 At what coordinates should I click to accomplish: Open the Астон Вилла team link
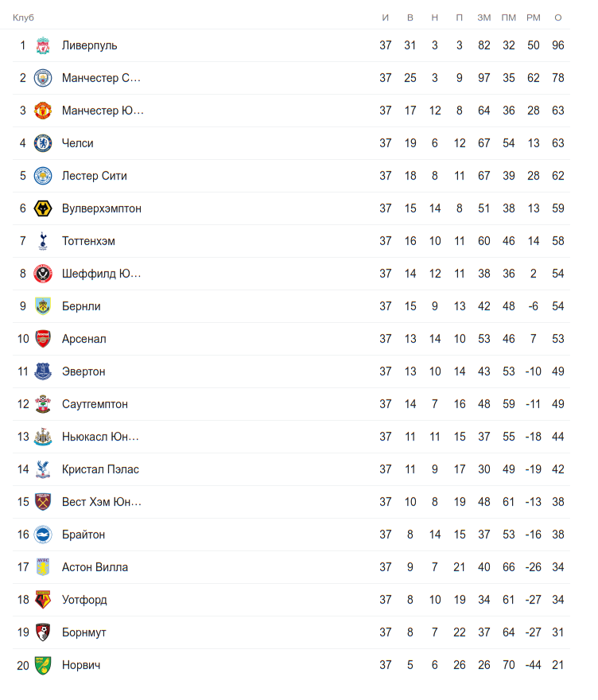pyautogui.click(x=95, y=567)
